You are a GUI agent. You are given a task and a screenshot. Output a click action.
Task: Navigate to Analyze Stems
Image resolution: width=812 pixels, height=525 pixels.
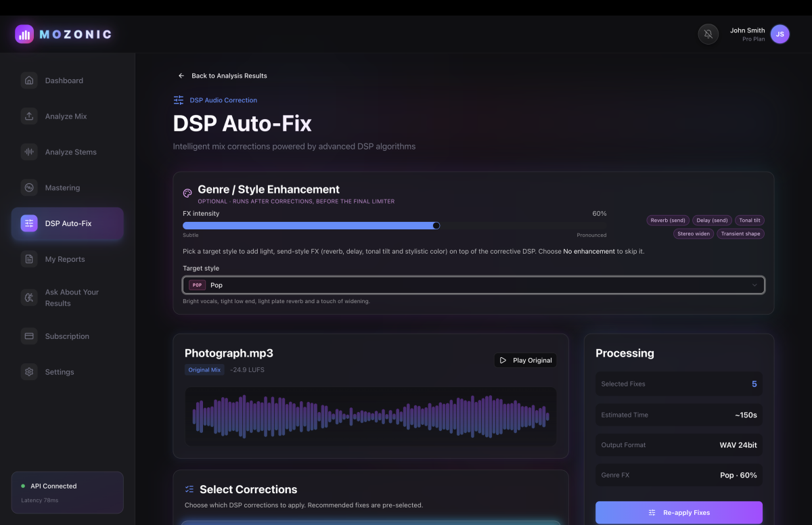pyautogui.click(x=68, y=152)
